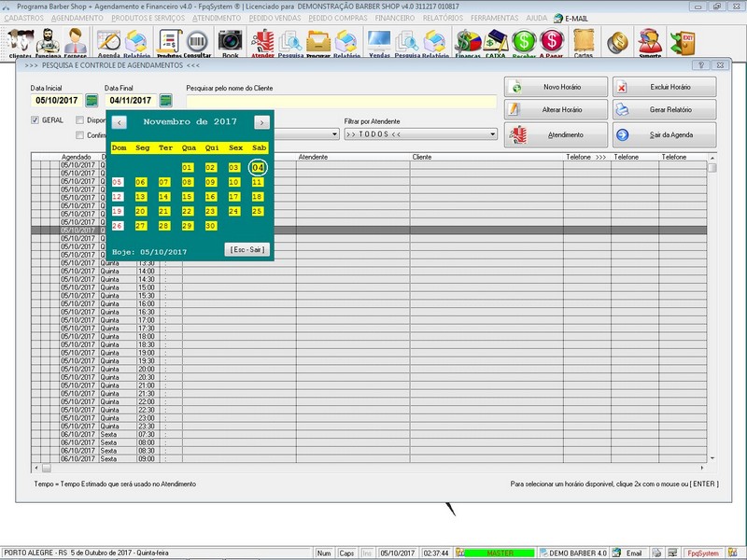Screen dimensions: 747x560
Task: Click the red A Pagar dollar icon
Action: click(551, 43)
